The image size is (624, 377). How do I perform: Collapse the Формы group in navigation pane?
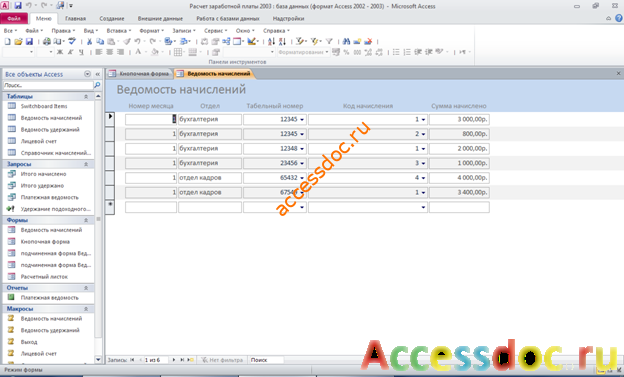pyautogui.click(x=86, y=220)
